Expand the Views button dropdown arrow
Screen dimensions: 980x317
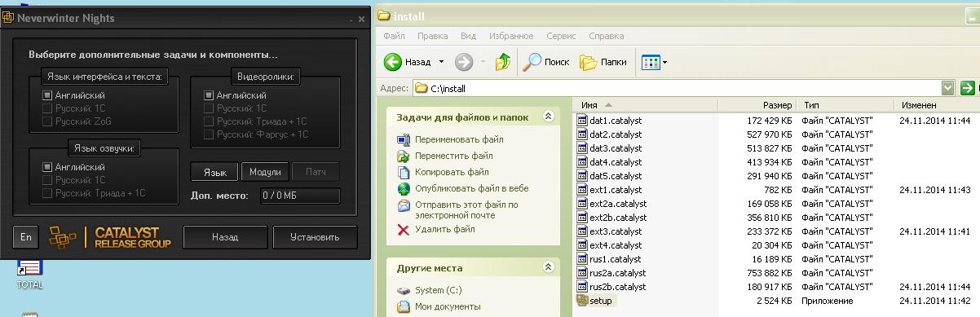664,62
